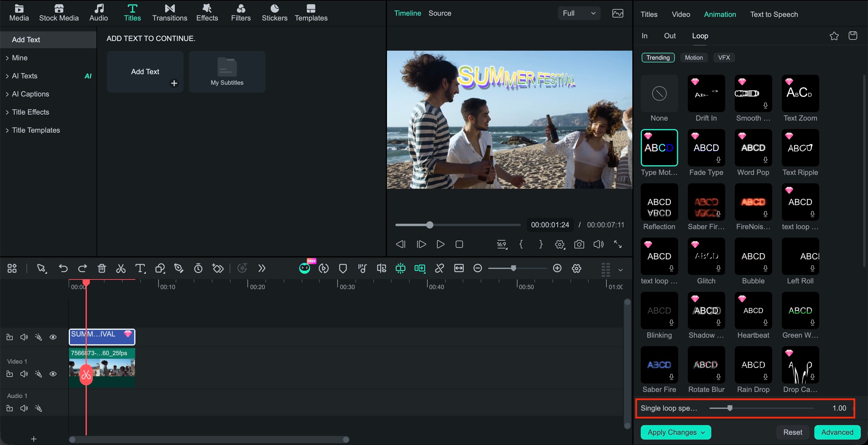
Task: Hide the title track with eye icon
Action: pyautogui.click(x=53, y=337)
